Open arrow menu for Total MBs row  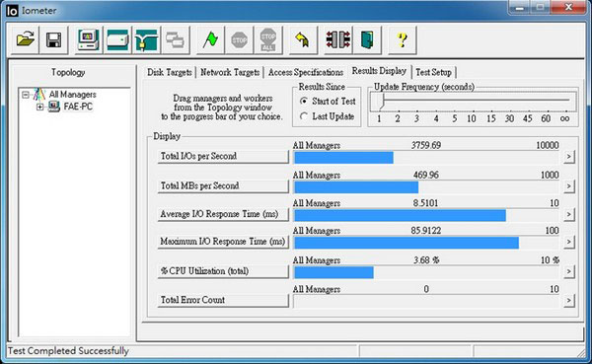pyautogui.click(x=569, y=186)
